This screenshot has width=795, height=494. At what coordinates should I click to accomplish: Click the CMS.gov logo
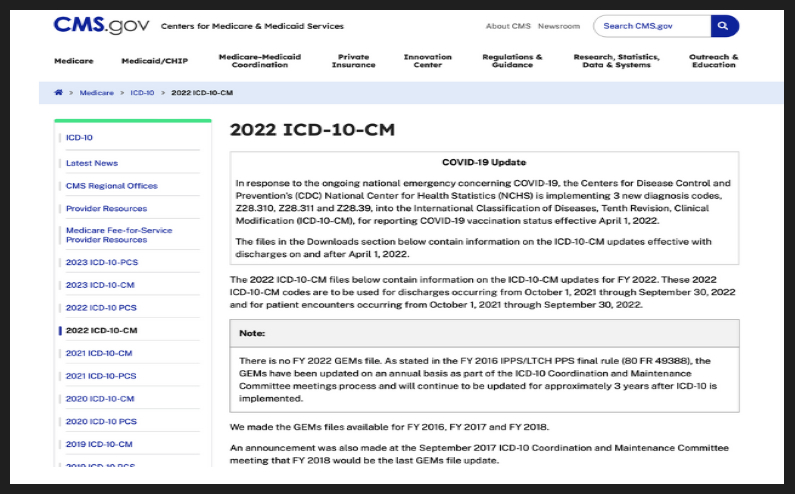click(x=101, y=25)
